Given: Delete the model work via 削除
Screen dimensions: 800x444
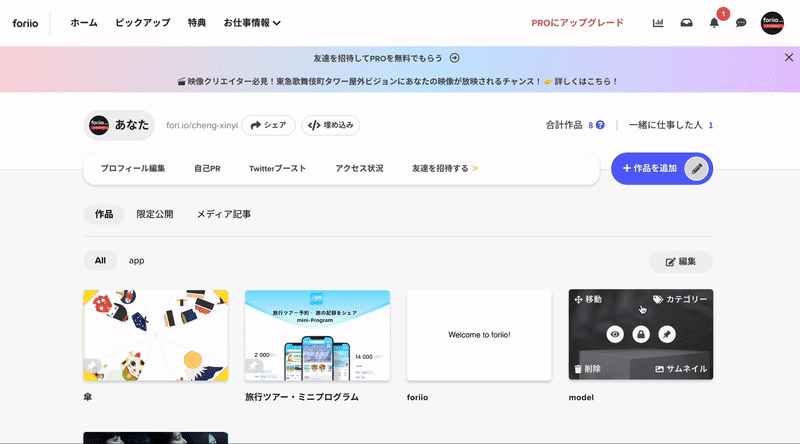Looking at the screenshot, I should [x=588, y=369].
